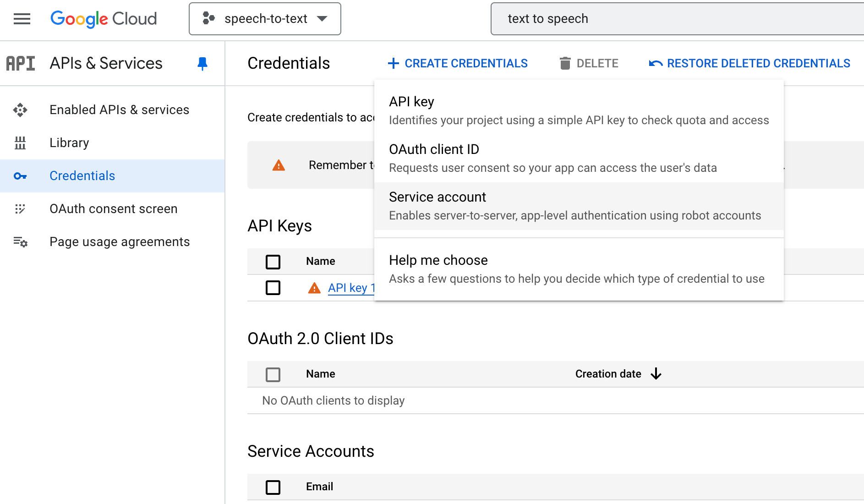Choose API key from the dropdown
This screenshot has height=504, width=864.
coord(579,110)
